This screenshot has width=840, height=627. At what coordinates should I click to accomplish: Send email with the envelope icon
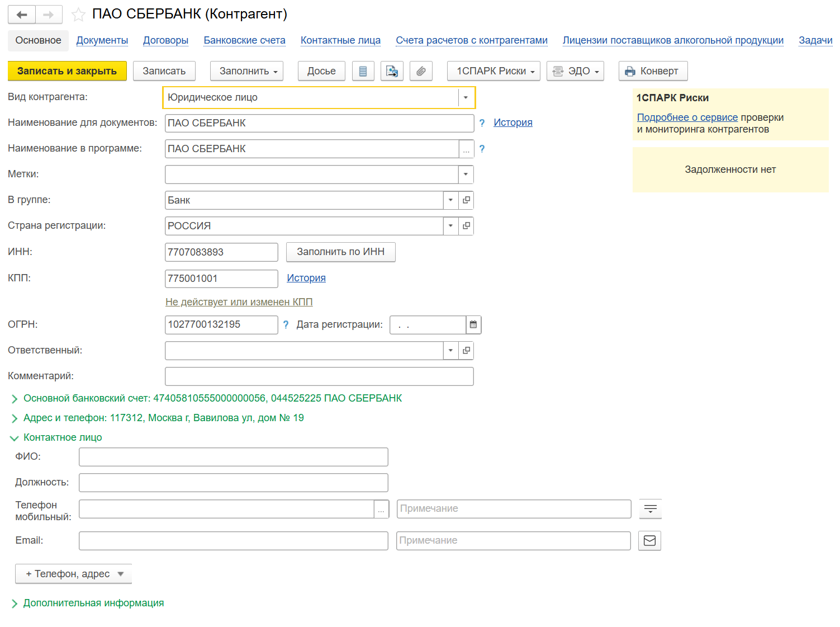[x=650, y=541]
